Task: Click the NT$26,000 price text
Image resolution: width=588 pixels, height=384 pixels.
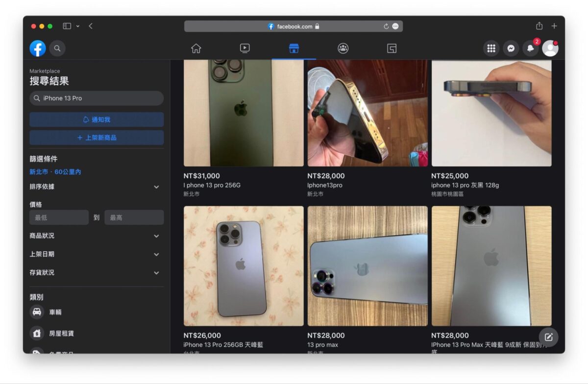Action: (x=202, y=336)
